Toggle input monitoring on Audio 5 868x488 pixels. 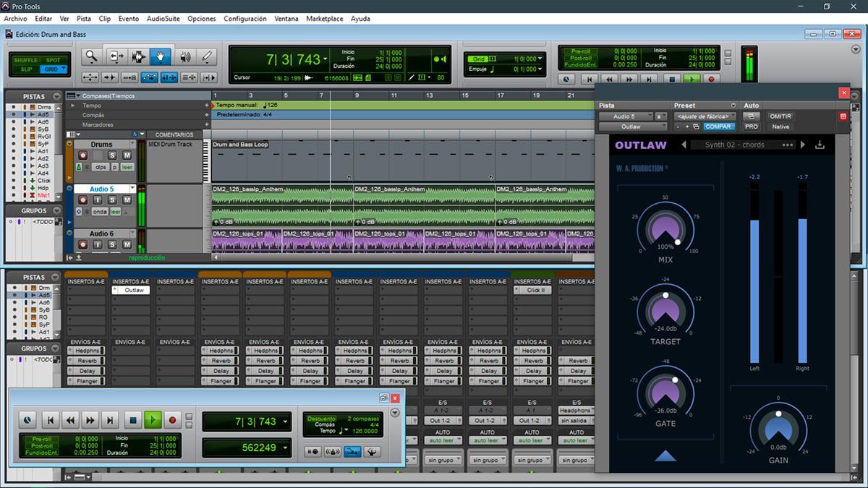pyautogui.click(x=97, y=200)
